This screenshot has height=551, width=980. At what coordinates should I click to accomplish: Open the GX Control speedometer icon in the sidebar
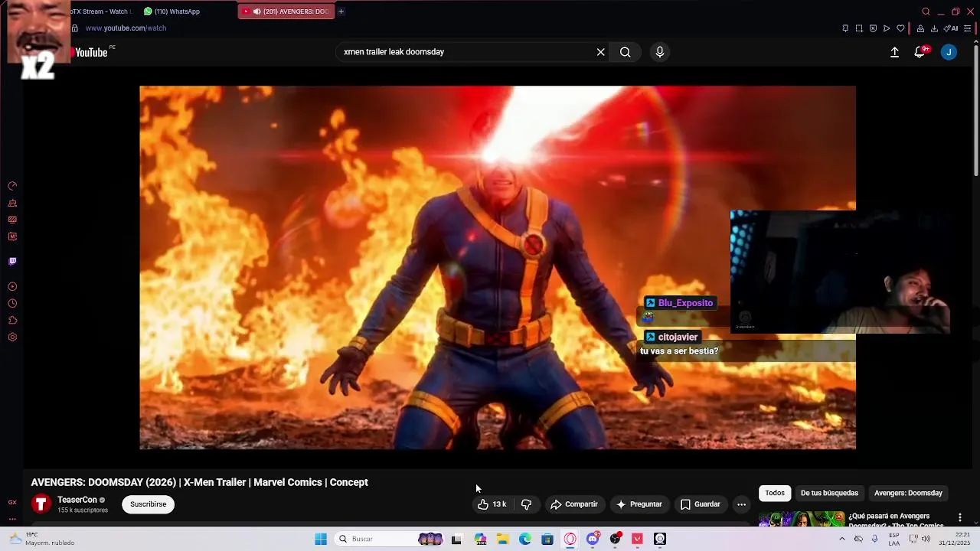[12, 186]
